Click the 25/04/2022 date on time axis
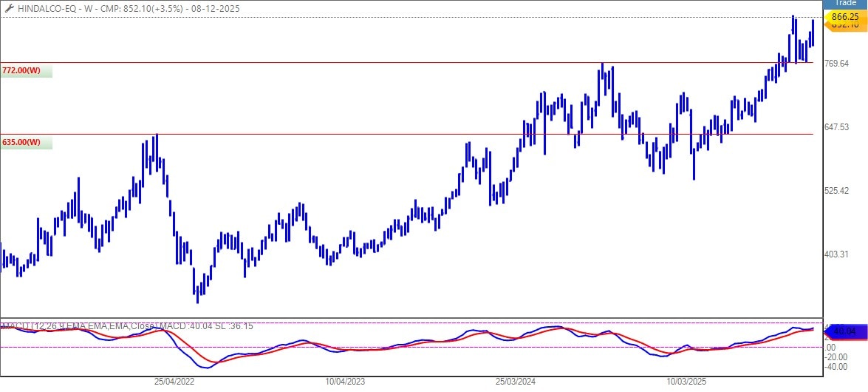 coord(174,382)
